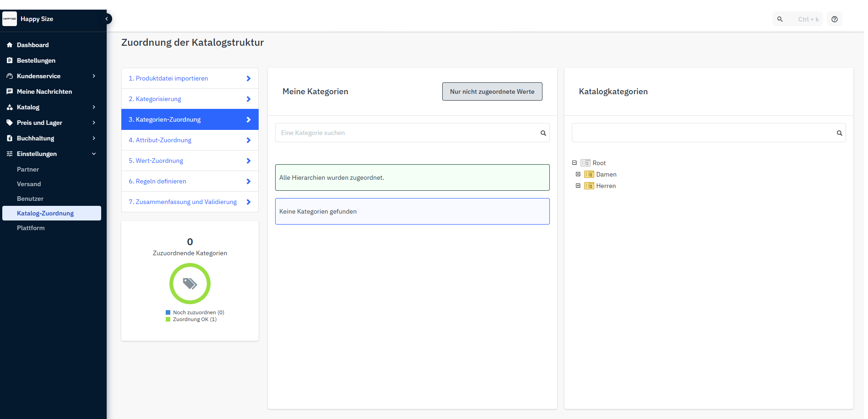This screenshot has width=868, height=419.
Task: Click the Meine Nachrichten message icon
Action: coord(10,91)
